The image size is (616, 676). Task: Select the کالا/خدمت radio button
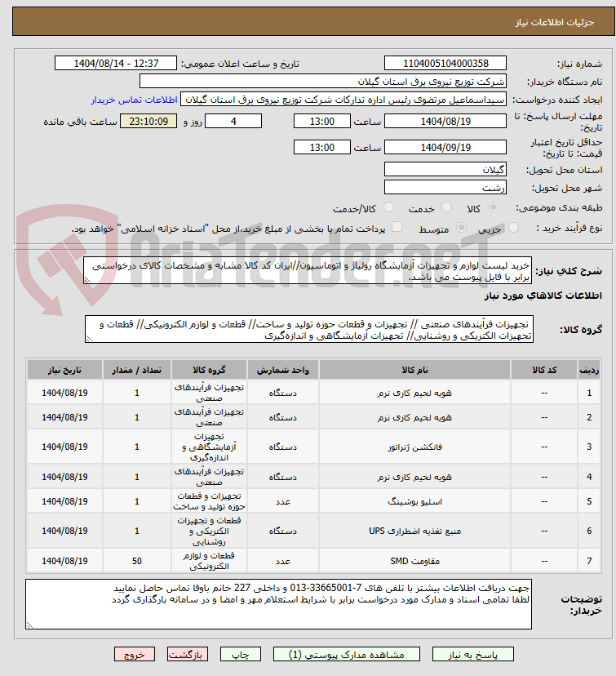(x=388, y=207)
